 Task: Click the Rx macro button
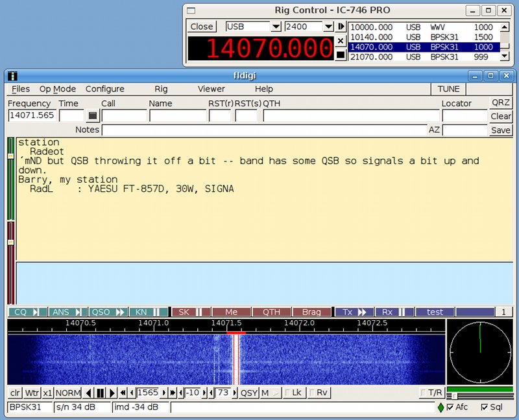click(x=395, y=312)
